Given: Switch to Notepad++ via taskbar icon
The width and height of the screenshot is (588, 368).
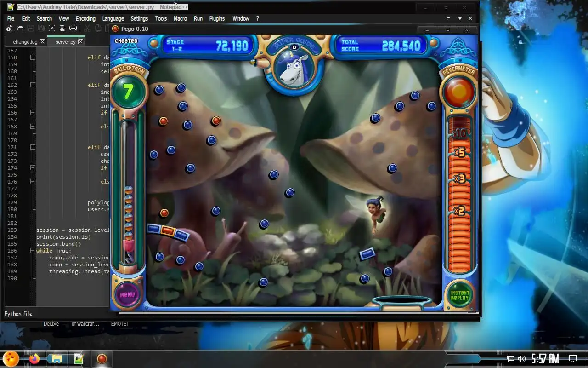Looking at the screenshot, I should click(79, 358).
